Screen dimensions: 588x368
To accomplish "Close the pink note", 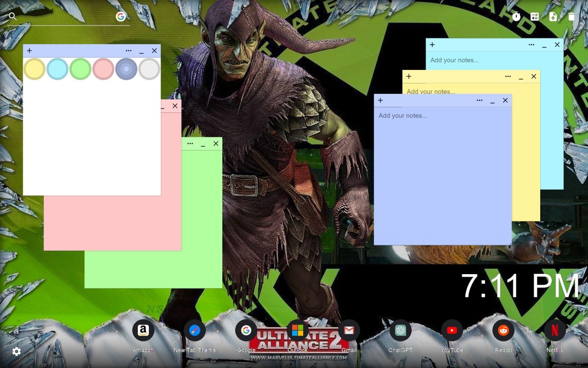I will 175,106.
